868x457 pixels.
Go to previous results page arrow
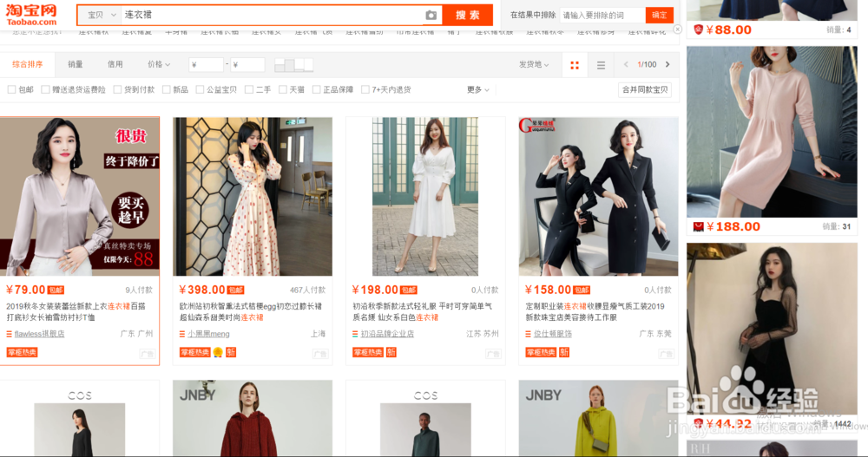(626, 65)
